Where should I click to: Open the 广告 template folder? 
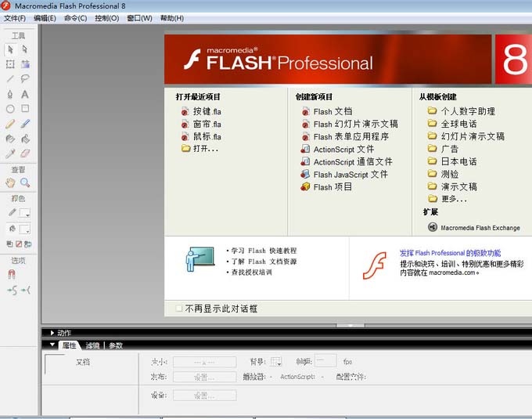pyautogui.click(x=443, y=149)
